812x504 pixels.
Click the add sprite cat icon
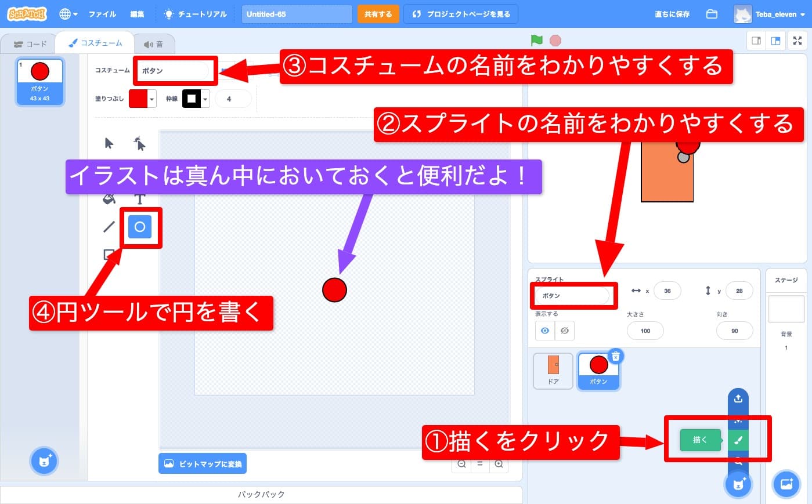click(x=738, y=484)
